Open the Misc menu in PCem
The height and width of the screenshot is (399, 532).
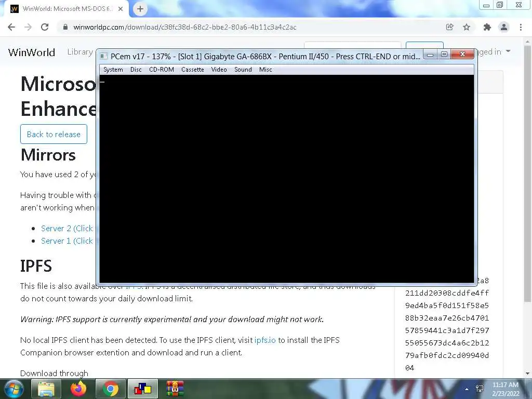(x=265, y=70)
